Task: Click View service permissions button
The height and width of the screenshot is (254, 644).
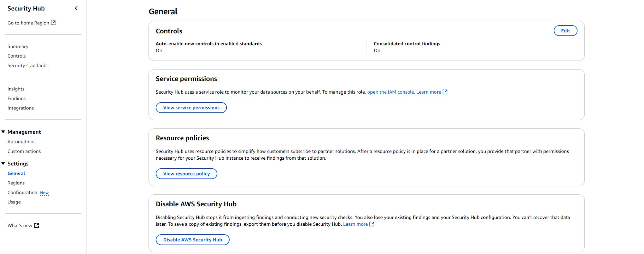Action: point(191,108)
